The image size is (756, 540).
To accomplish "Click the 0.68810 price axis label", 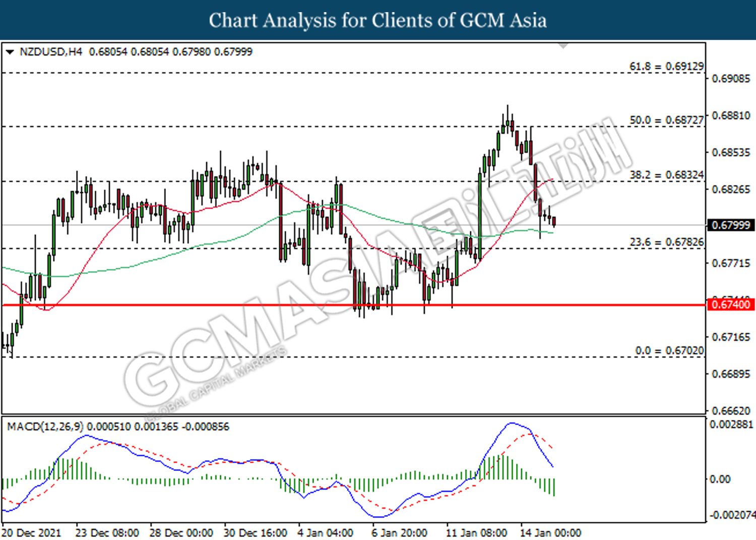I will click(x=731, y=115).
